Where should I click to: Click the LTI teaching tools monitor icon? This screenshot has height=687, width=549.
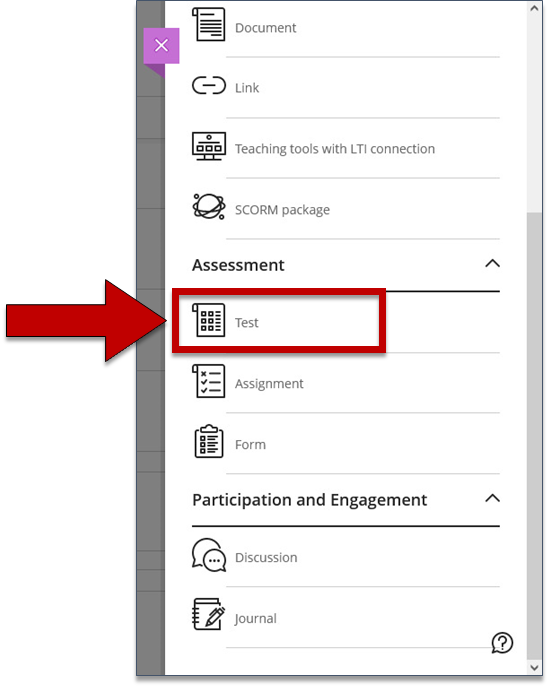pos(209,146)
